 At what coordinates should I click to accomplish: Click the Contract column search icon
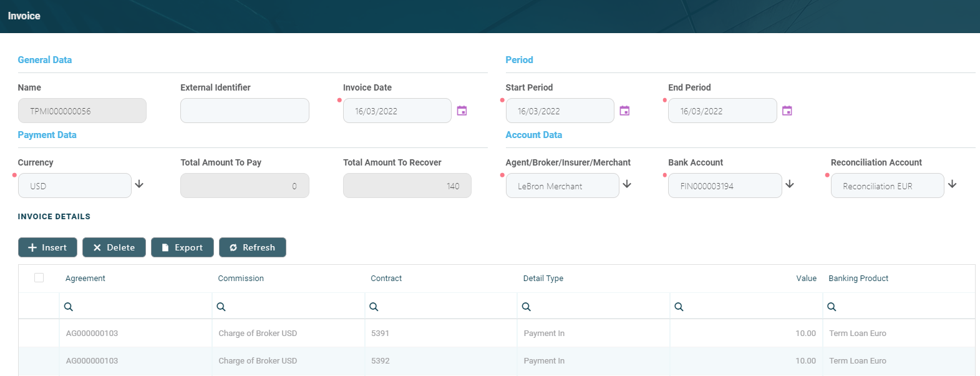[374, 307]
